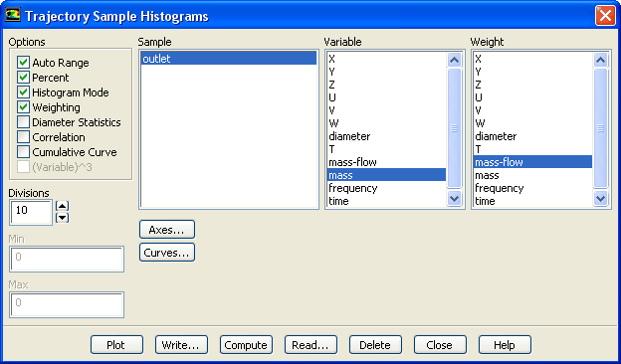Screen dimensions: 621x364
Task: Toggle the Percent checkbox
Action: [x=23, y=78]
